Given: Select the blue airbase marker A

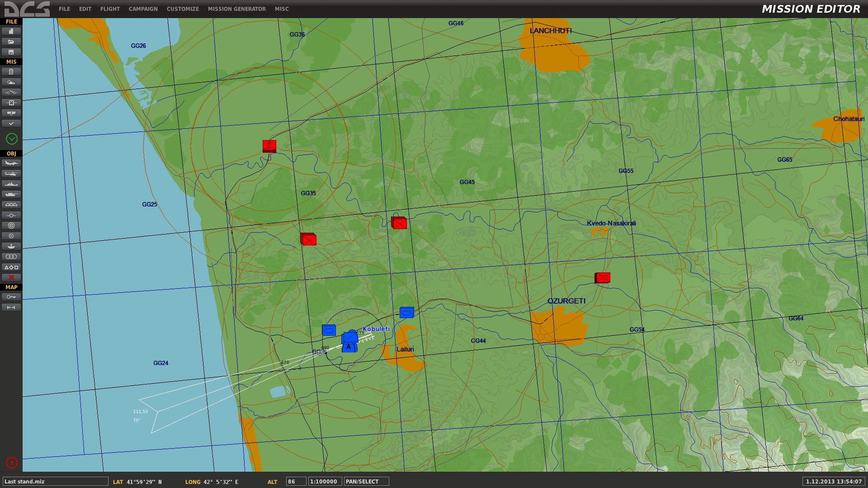Looking at the screenshot, I should tap(349, 347).
